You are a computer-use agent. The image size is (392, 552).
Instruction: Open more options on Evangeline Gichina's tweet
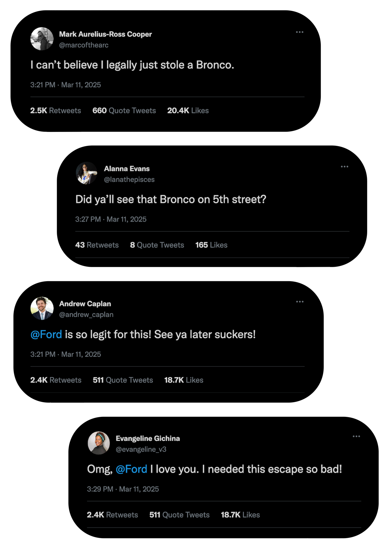click(356, 436)
